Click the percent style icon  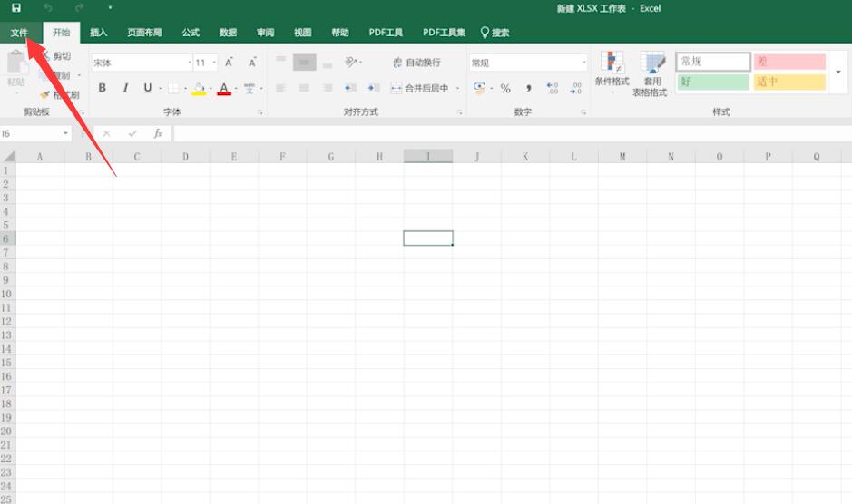[x=506, y=88]
